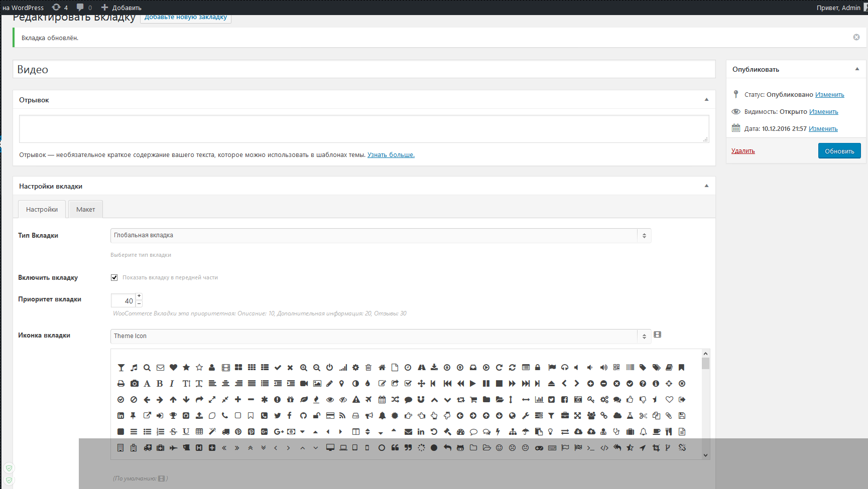Choose the scissors icon
The image size is (868, 489).
[x=643, y=416]
